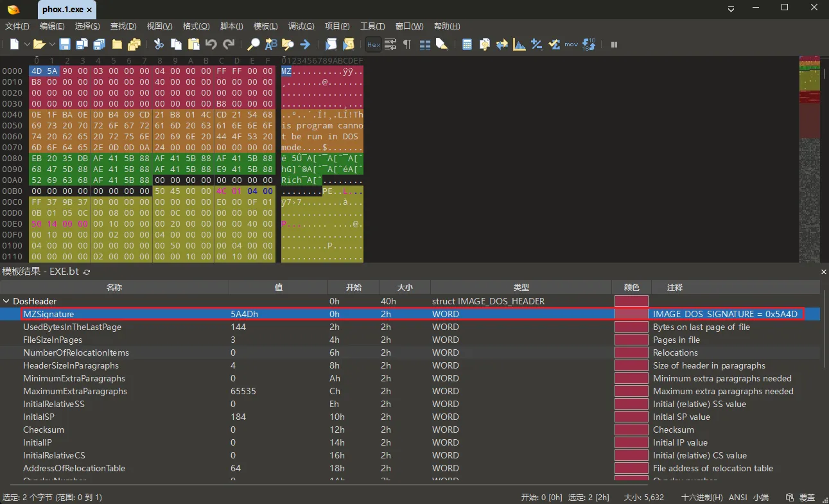Image resolution: width=829 pixels, height=504 pixels.
Task: Click 十六进制(H) in status bar
Action: pyautogui.click(x=702, y=497)
